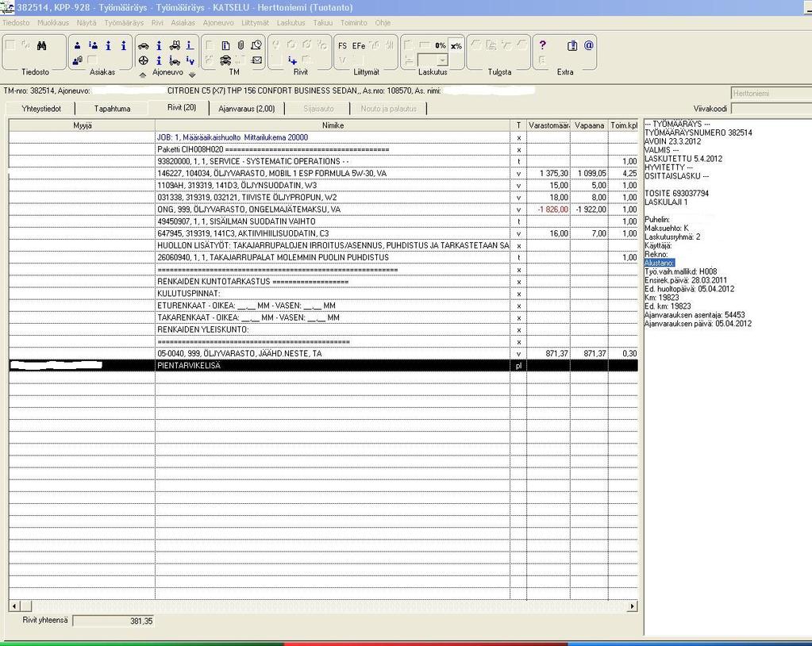Switch to the Yhteystiedot tab
Screen dimensions: 812x646
pos(41,109)
